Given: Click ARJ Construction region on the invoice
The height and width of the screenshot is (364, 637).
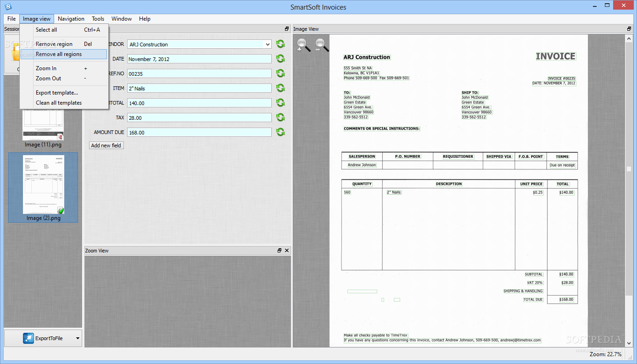Looking at the screenshot, I should click(x=367, y=57).
